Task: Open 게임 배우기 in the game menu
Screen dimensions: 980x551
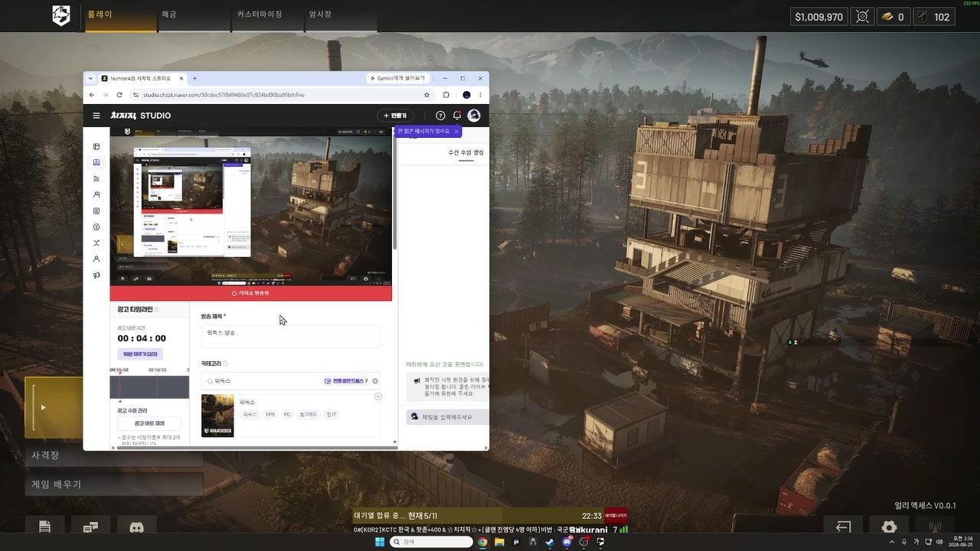Action: [114, 484]
